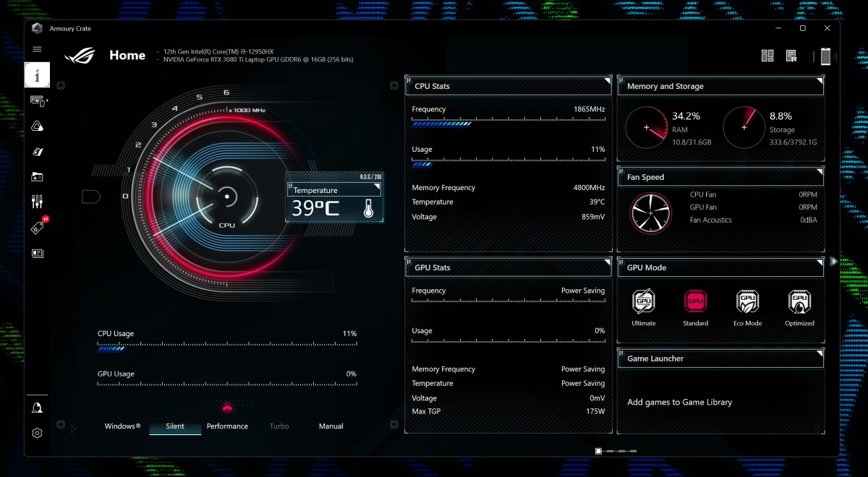Switch to Performance operating mode
This screenshot has height=477, width=868.
point(227,426)
